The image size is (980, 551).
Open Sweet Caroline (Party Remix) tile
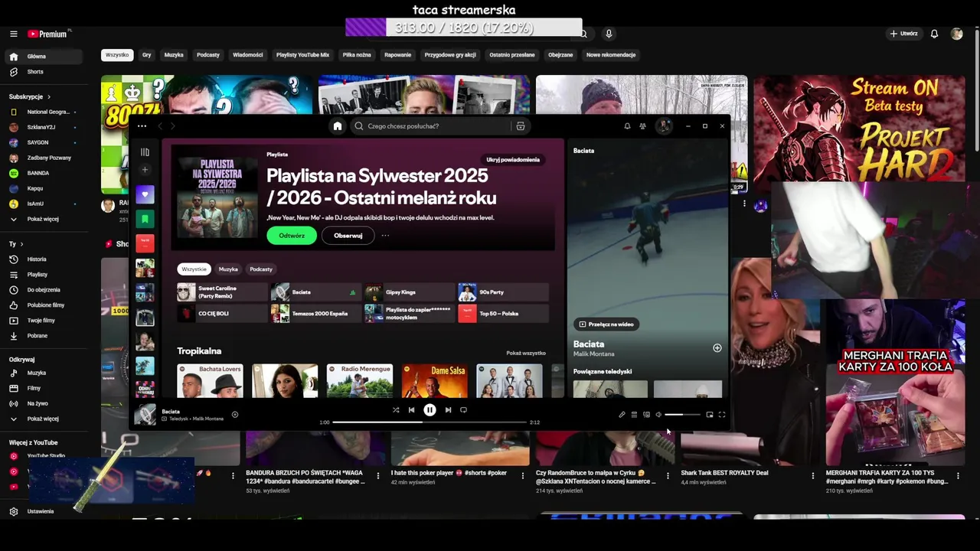[221, 292]
